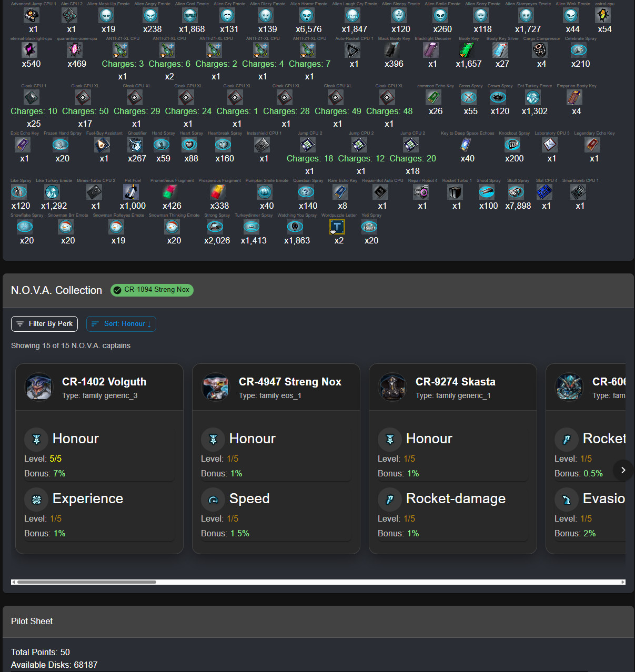635x672 pixels.
Task: Click the CR-1094 Streng Nox badge
Action: click(x=152, y=290)
